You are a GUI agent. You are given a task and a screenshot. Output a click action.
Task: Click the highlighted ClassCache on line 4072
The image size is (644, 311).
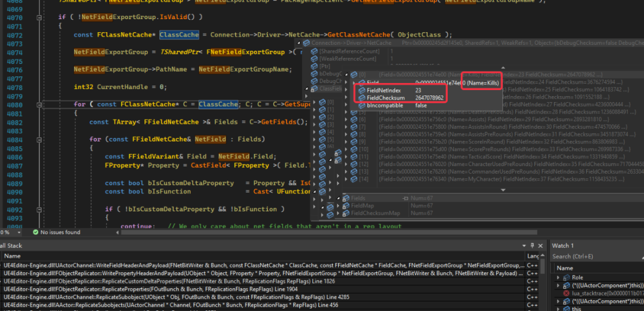179,35
